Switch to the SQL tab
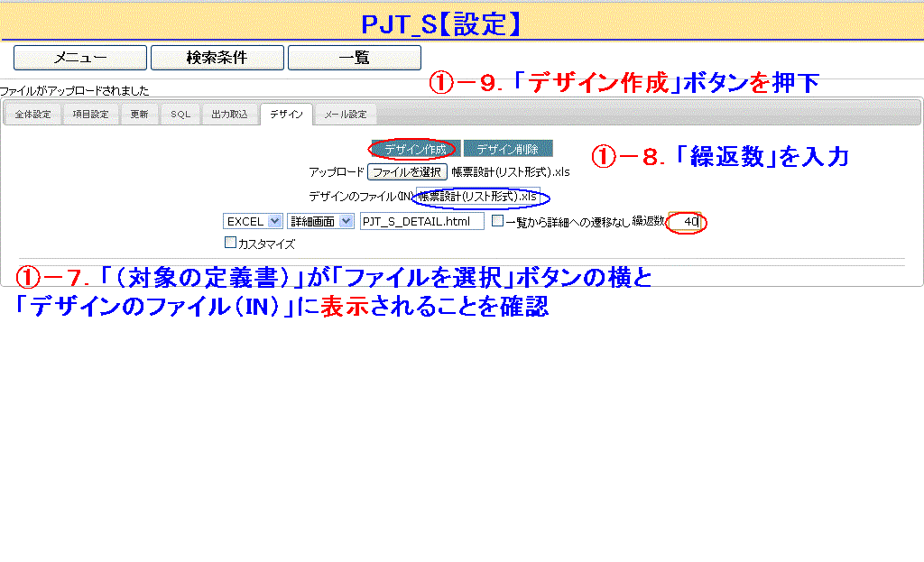Image resolution: width=924 pixels, height=562 pixels. (x=180, y=115)
